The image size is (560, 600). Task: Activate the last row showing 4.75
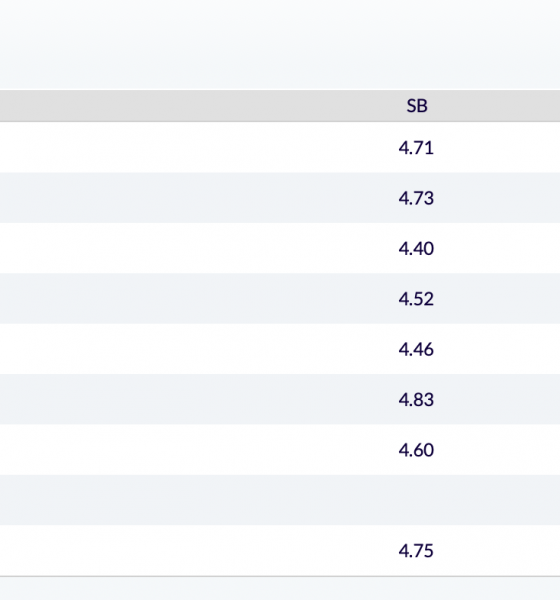point(280,551)
